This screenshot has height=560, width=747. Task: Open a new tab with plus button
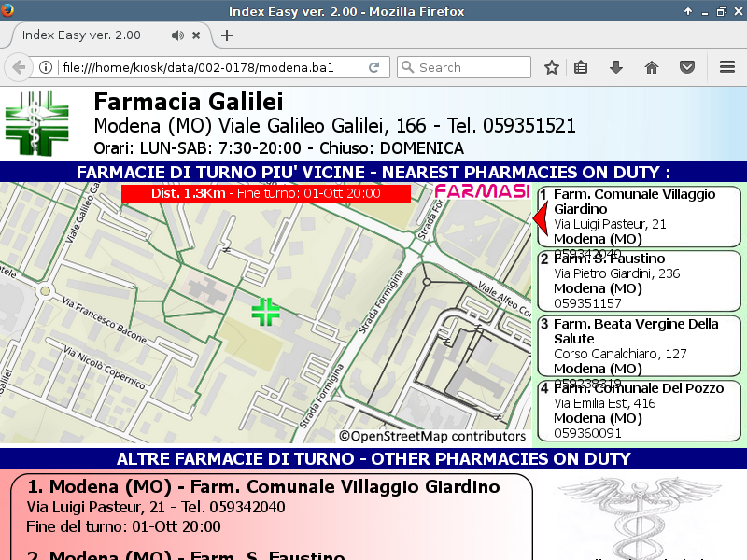pyautogui.click(x=226, y=35)
